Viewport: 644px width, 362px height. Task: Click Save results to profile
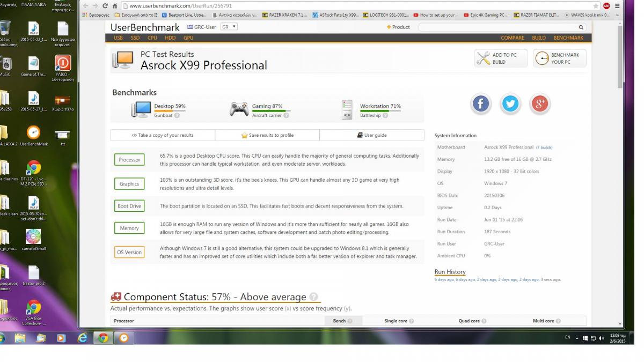pyautogui.click(x=267, y=135)
